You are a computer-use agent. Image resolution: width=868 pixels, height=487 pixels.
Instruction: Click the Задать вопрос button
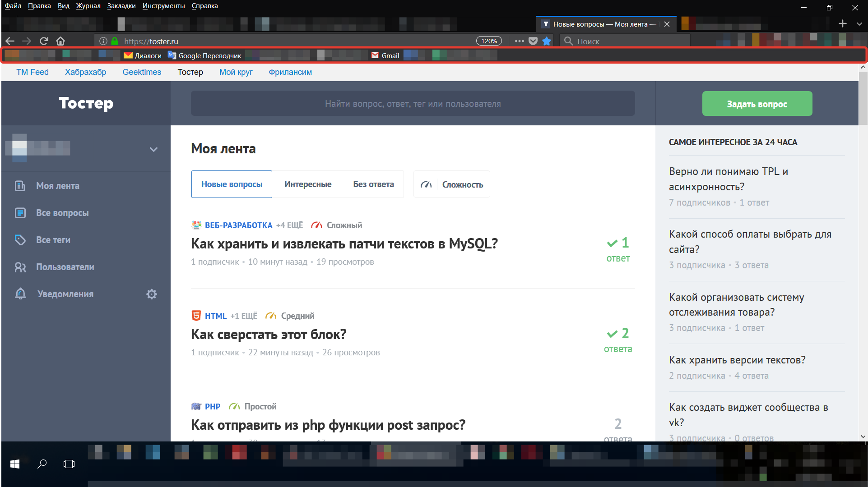[757, 104]
